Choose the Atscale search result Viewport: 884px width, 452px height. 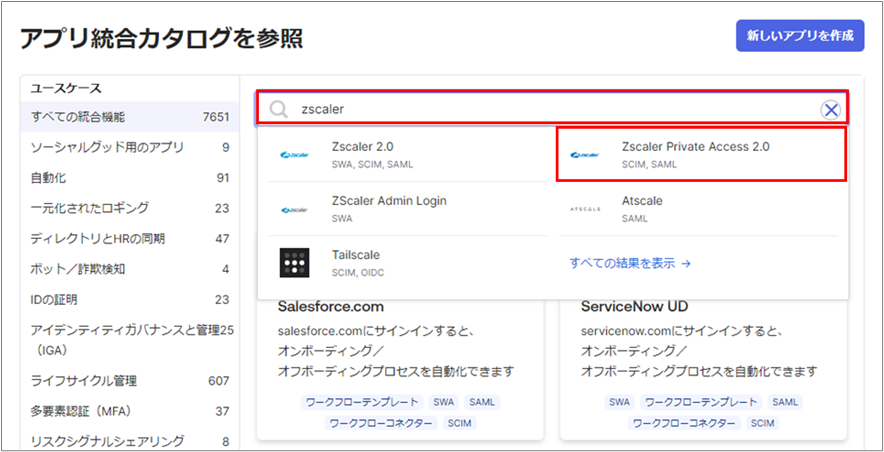(699, 209)
